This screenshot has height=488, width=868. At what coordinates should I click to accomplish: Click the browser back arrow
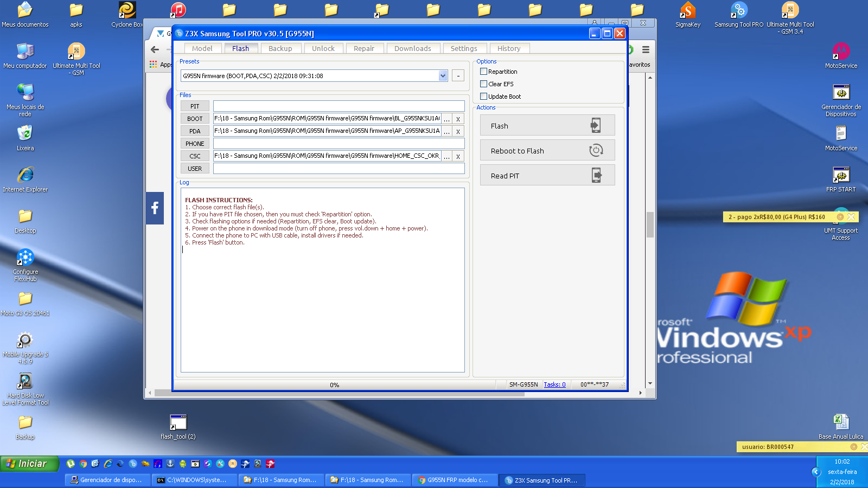[x=155, y=49]
